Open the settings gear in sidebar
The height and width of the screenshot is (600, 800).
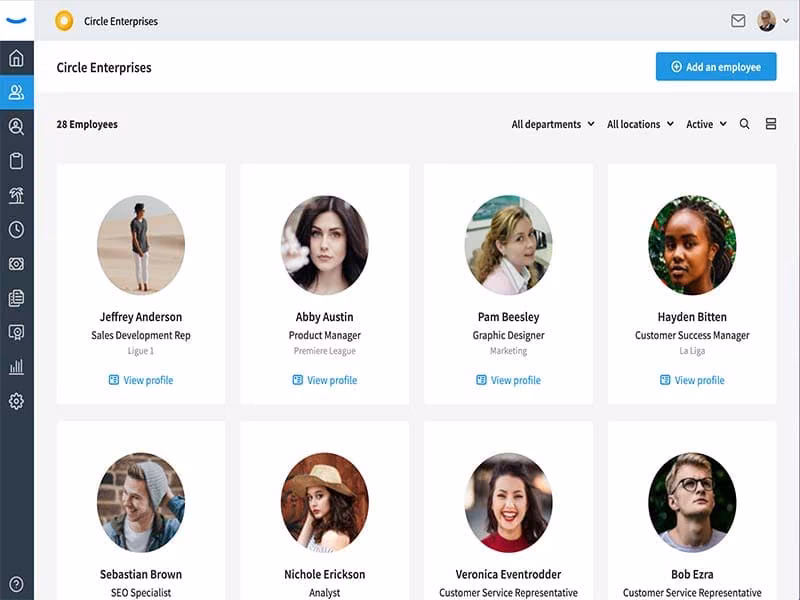16,401
